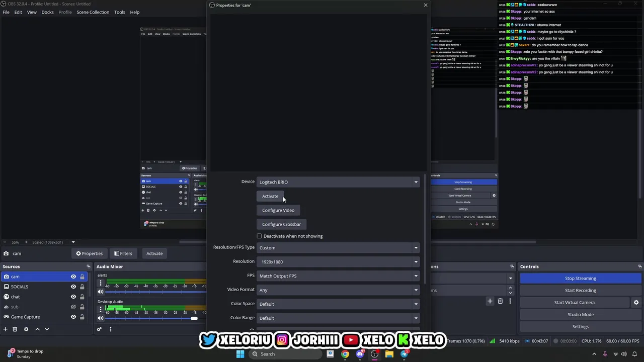Open the Video Format dropdown

point(338,290)
